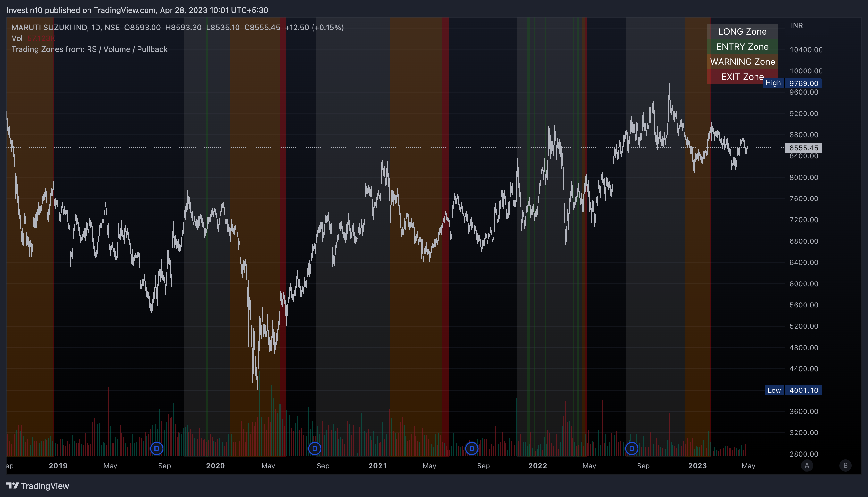The height and width of the screenshot is (497, 868).
Task: Click the A button at bottom right
Action: coord(807,466)
